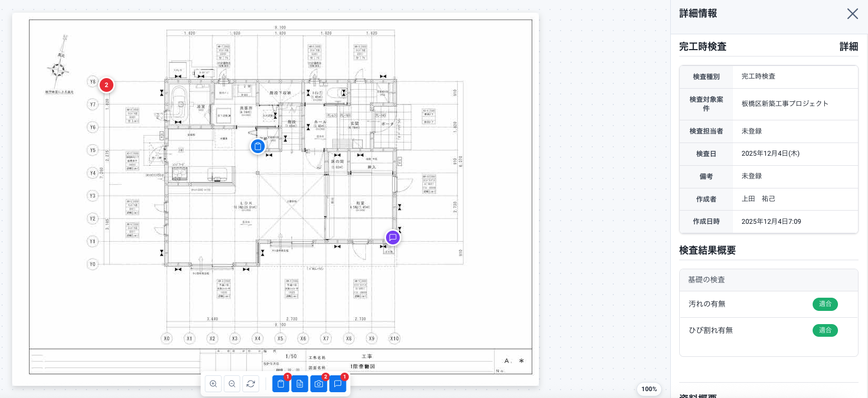868x398 pixels.
Task: Click the red marker numbered 2
Action: tap(107, 85)
